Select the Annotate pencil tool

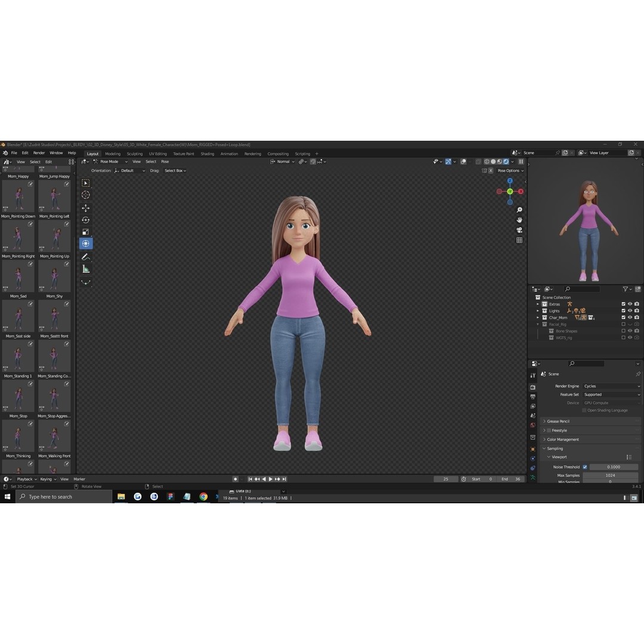[85, 257]
